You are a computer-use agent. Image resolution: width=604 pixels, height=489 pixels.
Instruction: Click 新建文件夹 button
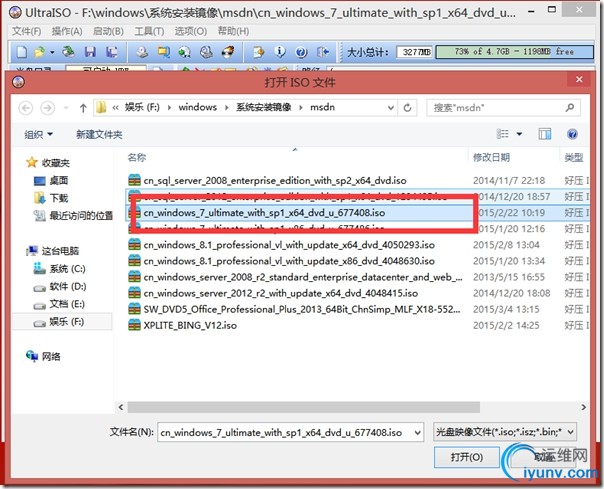pyautogui.click(x=99, y=134)
